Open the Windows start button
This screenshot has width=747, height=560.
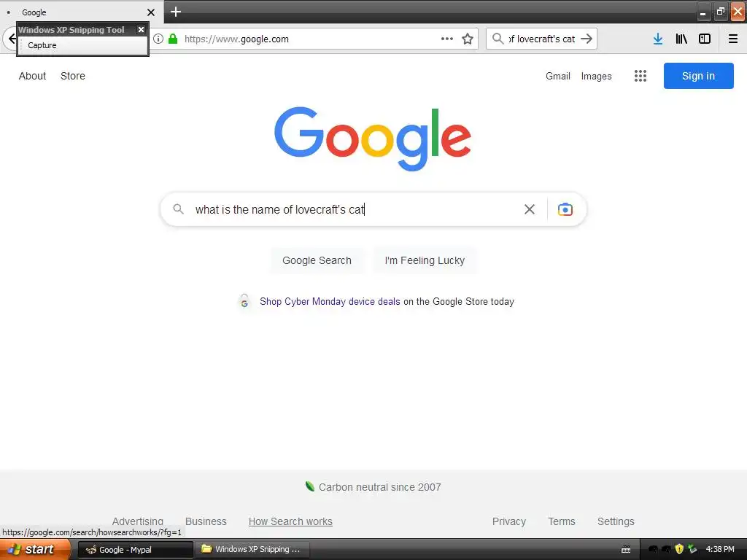point(35,549)
